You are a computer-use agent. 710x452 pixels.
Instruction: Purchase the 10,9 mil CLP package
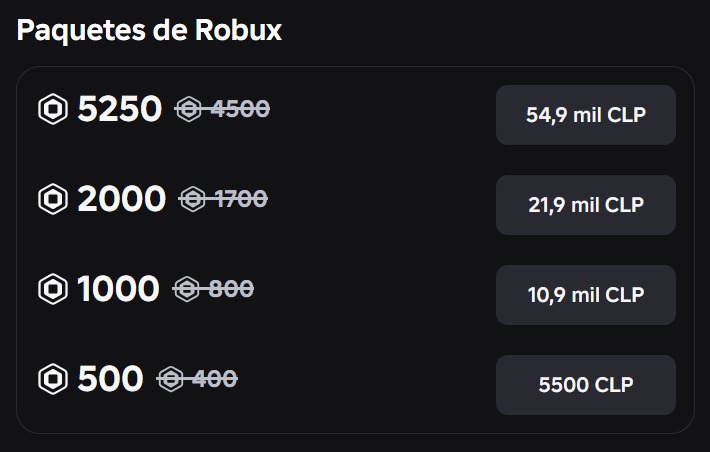586,295
